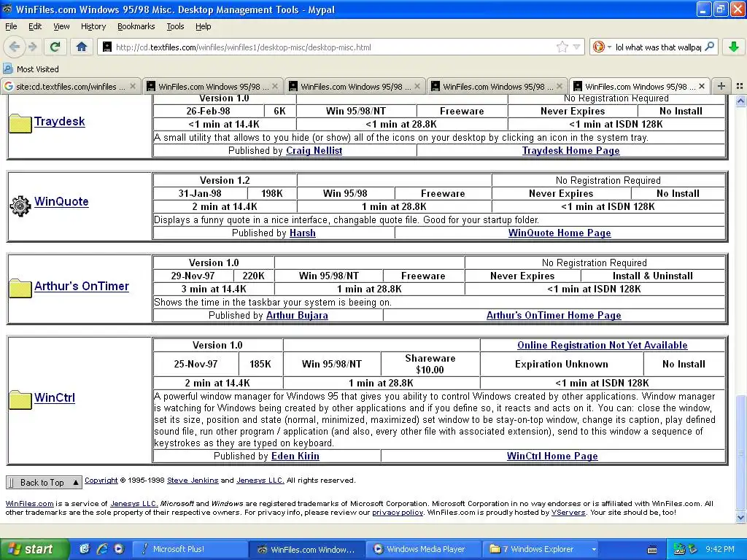
Task: Open Steve Jenkins link
Action: [193, 480]
